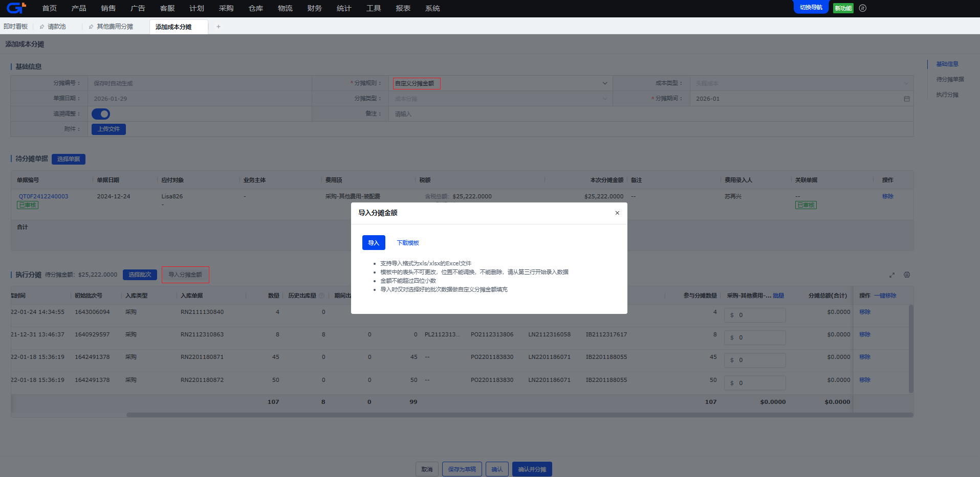980x477 pixels.
Task: Click the 一键移除 link
Action: (x=885, y=296)
